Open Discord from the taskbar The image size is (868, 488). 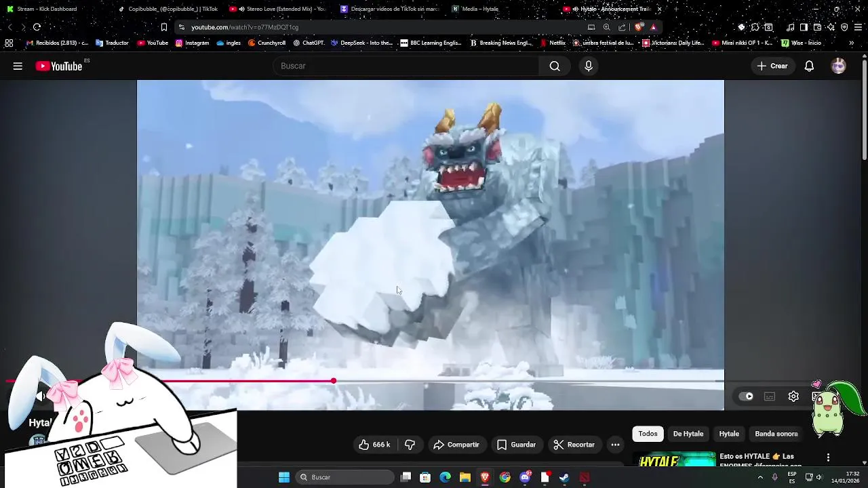tap(525, 477)
